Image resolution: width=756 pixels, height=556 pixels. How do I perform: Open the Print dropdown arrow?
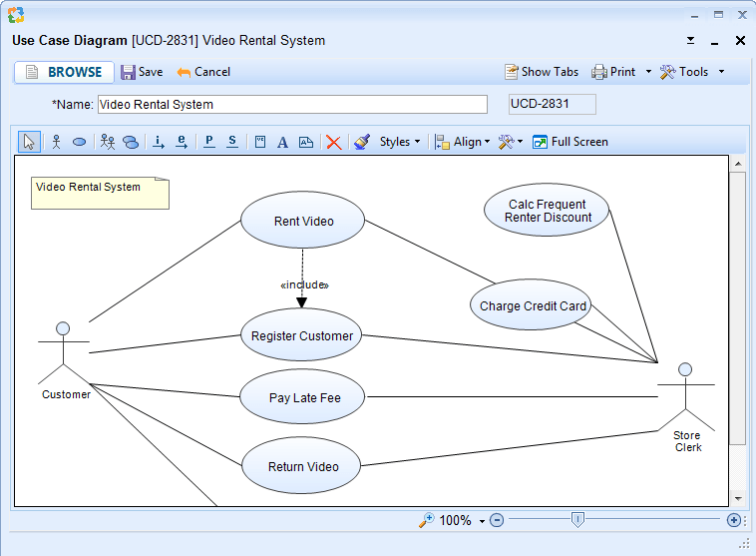click(648, 72)
